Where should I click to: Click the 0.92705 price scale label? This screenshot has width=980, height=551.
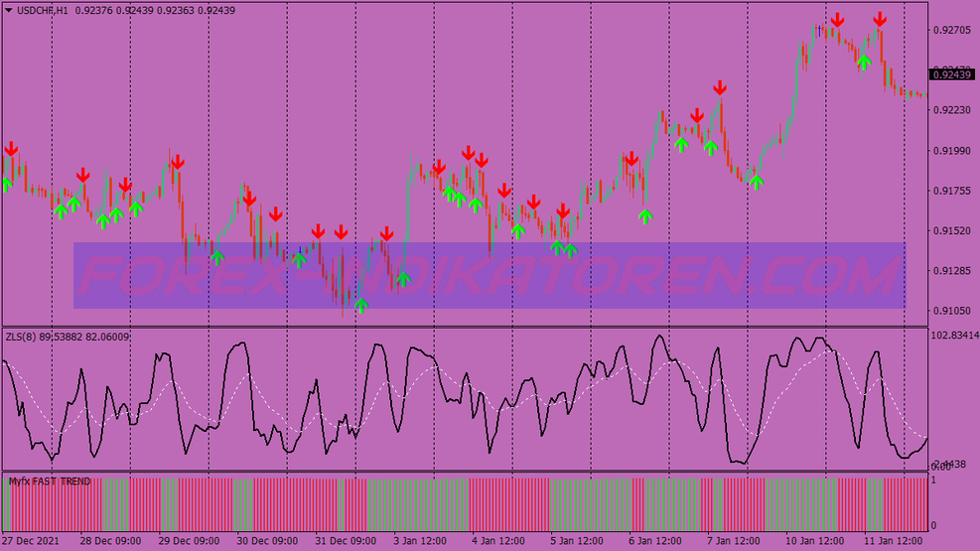[952, 30]
